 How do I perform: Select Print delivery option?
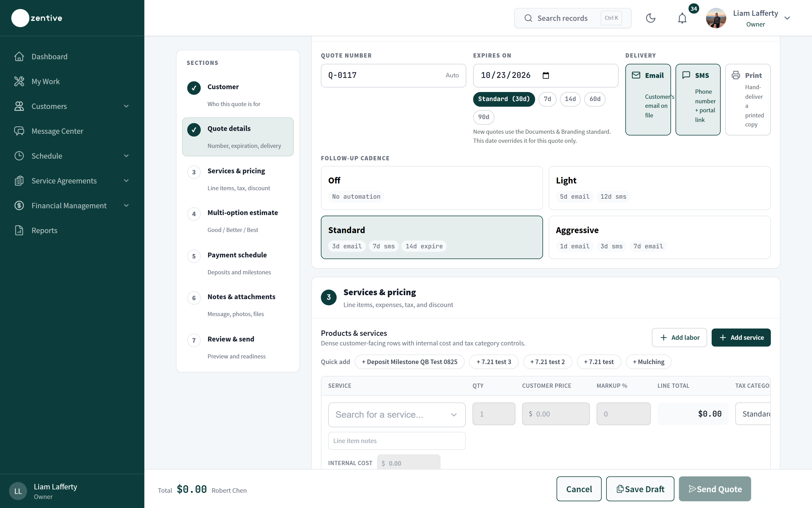pos(748,99)
